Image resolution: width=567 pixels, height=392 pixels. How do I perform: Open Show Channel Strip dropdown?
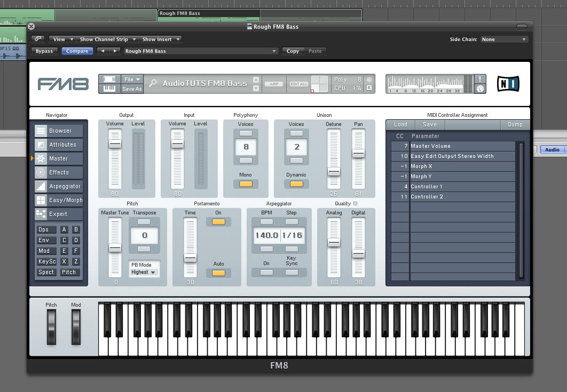pyautogui.click(x=107, y=39)
